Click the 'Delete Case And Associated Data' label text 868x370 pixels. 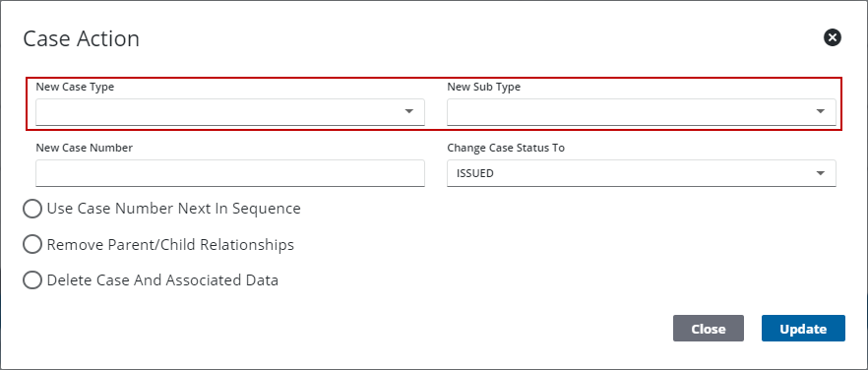[162, 280]
